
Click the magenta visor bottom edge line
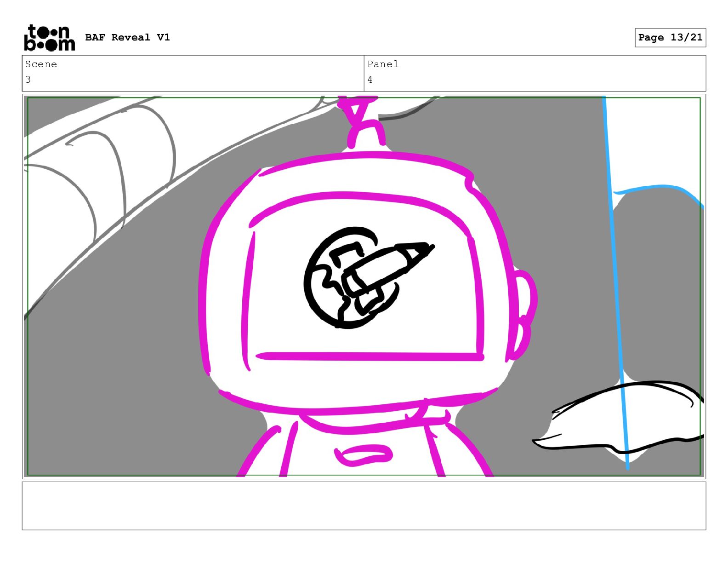tap(370, 356)
